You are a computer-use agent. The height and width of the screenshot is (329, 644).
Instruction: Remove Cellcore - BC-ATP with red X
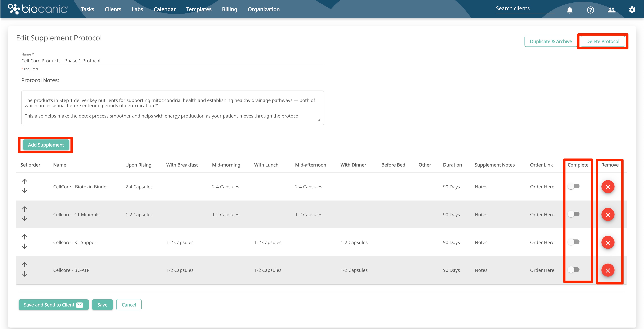608,270
